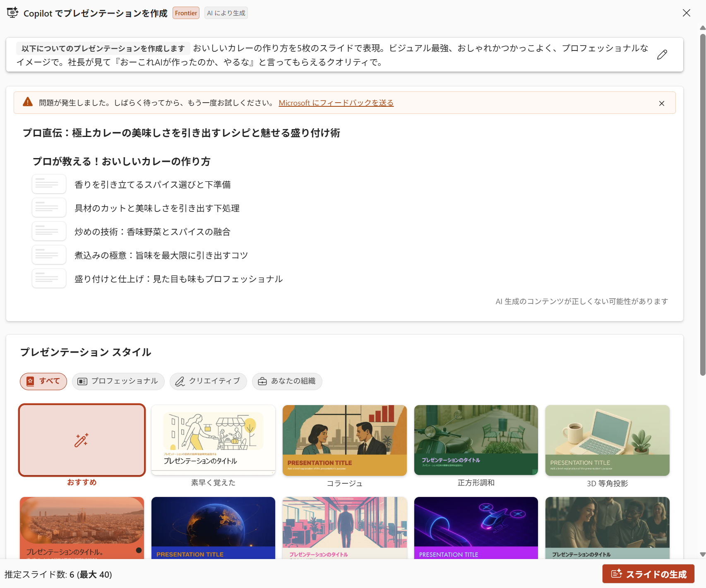
Task: Select the コラージュ presentation style thumbnail
Action: 344,440
